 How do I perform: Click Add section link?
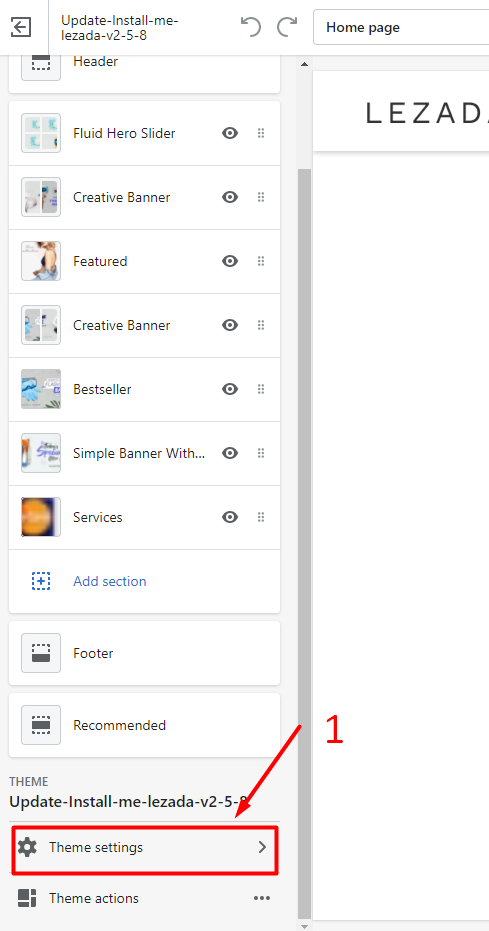pyautogui.click(x=110, y=581)
